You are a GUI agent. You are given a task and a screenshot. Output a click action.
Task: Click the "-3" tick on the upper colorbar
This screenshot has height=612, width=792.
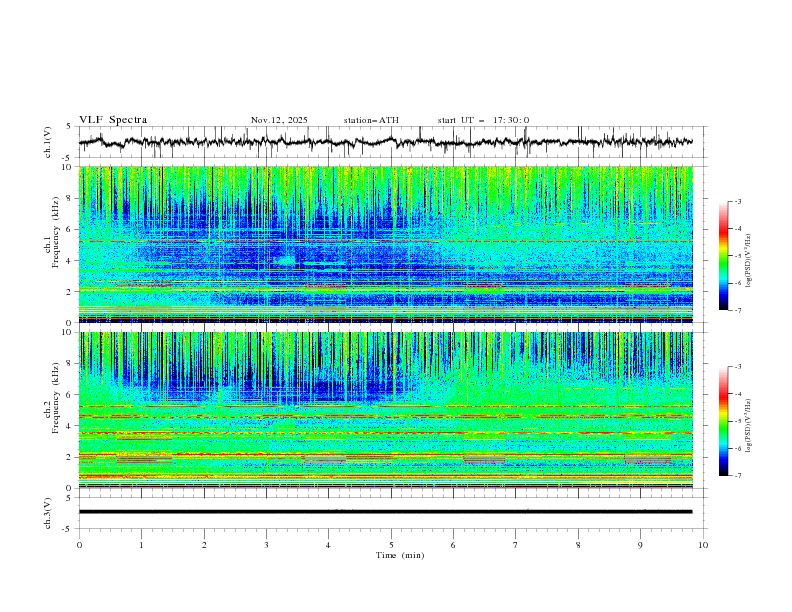737,201
